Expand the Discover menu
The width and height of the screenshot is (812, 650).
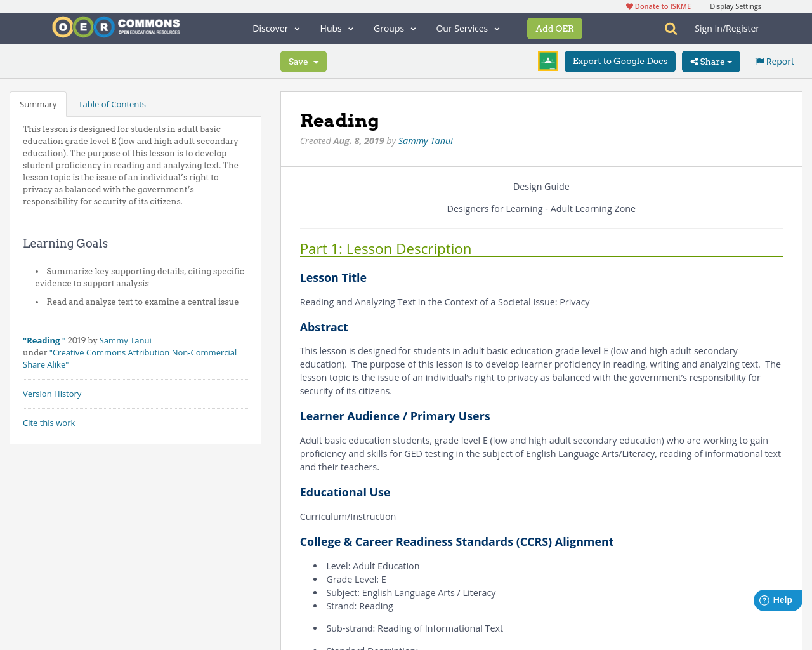point(275,27)
